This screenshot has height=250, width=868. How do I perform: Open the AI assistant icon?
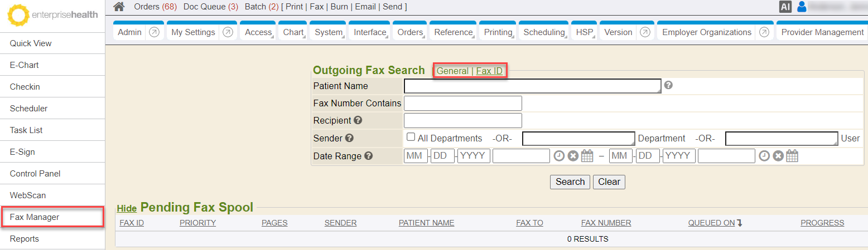click(x=785, y=7)
